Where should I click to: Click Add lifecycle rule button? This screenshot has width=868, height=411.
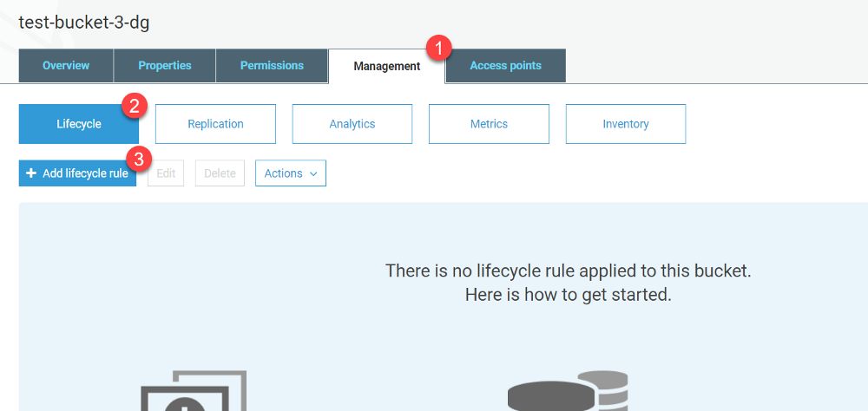coord(77,173)
